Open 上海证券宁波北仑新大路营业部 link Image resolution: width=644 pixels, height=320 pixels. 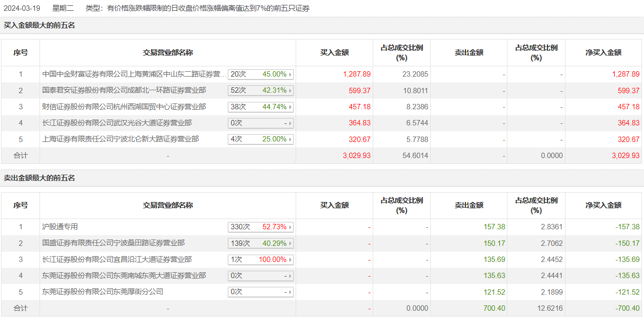tap(121, 139)
